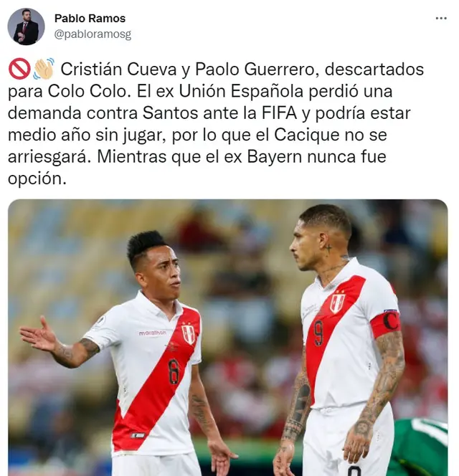The width and height of the screenshot is (459, 476).
Task: Click the marathon sponsor logo on jersey
Action: pyautogui.click(x=153, y=333)
